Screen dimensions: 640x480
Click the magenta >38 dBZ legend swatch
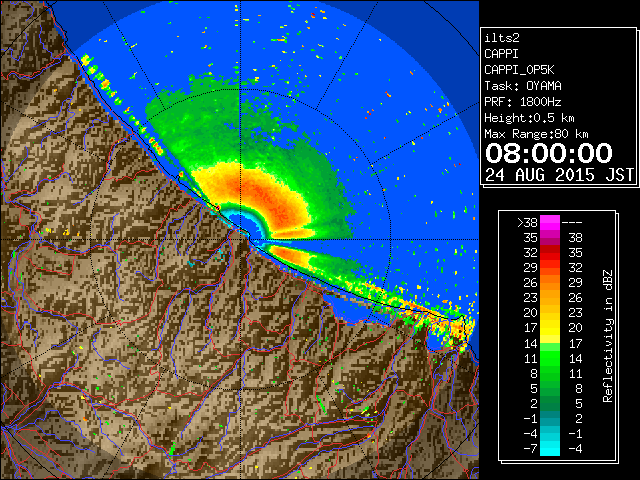coord(550,223)
